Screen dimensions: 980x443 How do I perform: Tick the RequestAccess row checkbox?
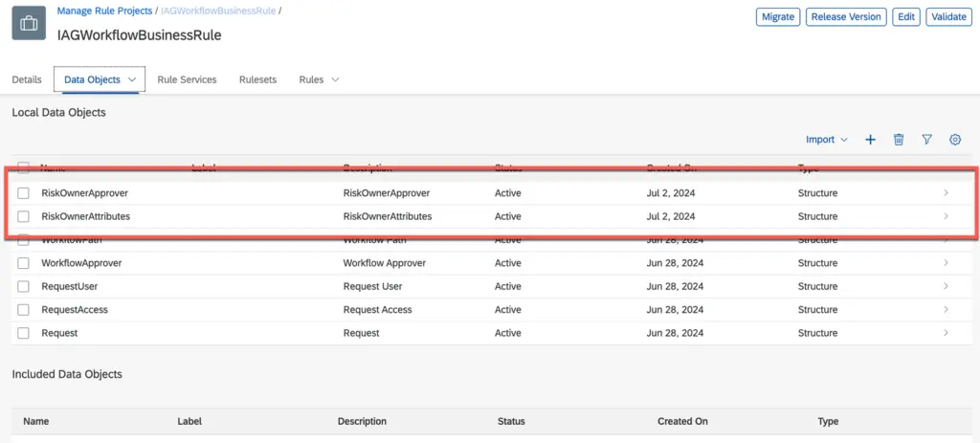pyautogui.click(x=24, y=310)
